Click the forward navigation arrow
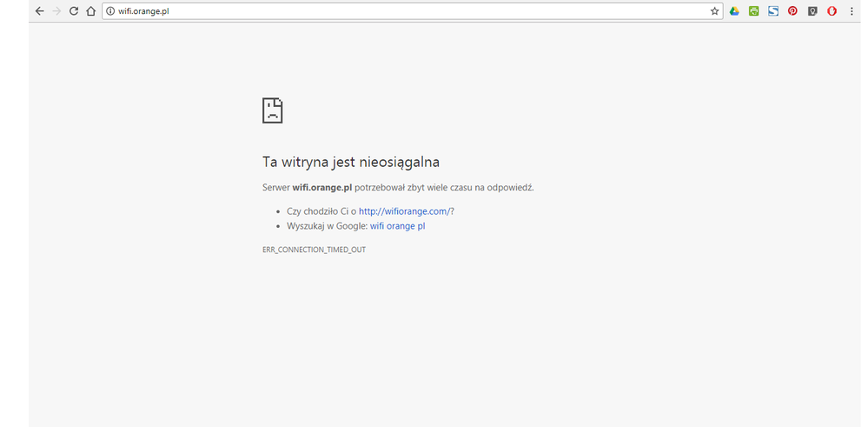Image resolution: width=868 pixels, height=427 pixels. (x=56, y=11)
